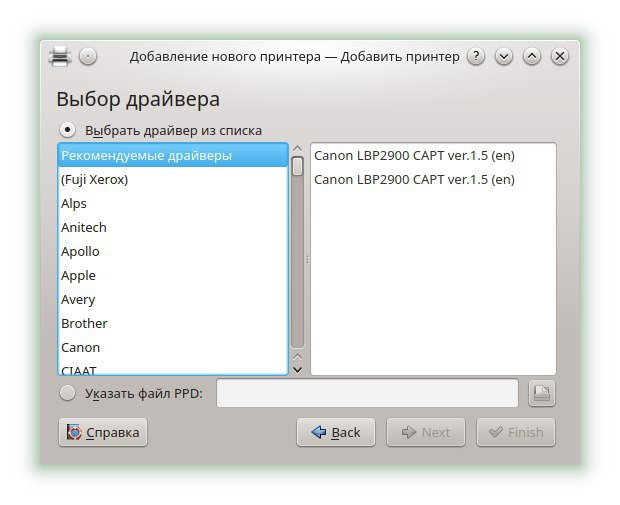The image size is (620, 505).
Task: Click the splitter handle between the two lists
Action: [x=307, y=259]
